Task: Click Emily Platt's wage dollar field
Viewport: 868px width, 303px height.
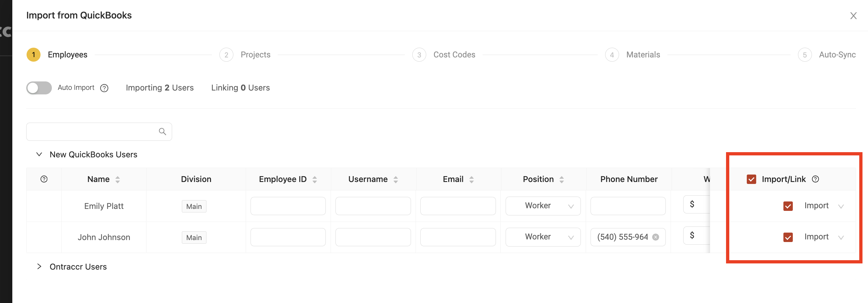Action: point(697,204)
